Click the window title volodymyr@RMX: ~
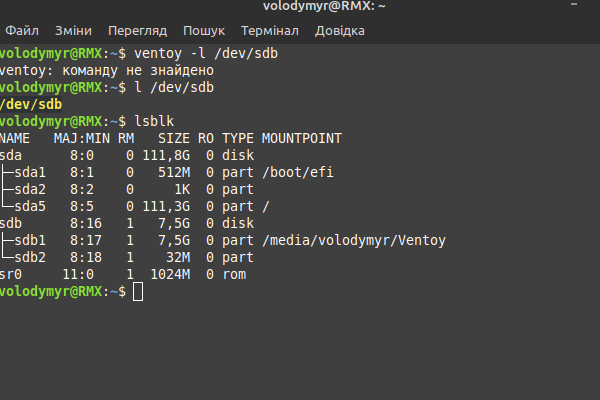Image resolution: width=600 pixels, height=400 pixels. point(324,6)
